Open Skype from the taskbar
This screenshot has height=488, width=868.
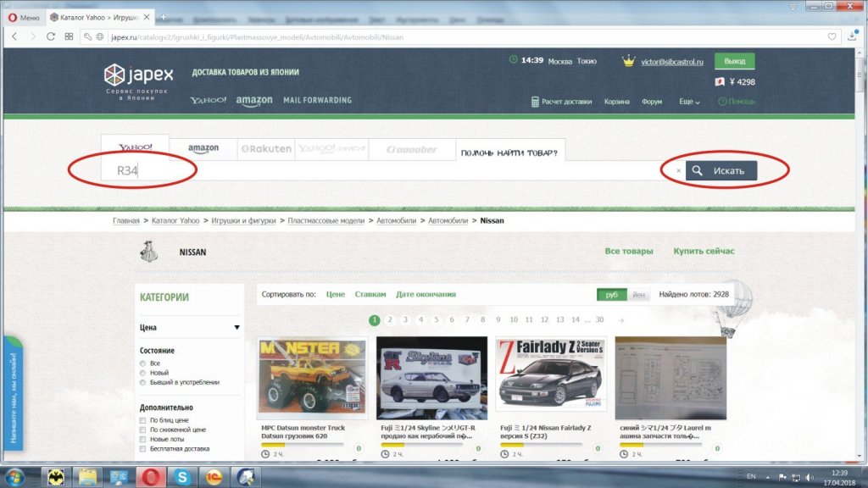(x=181, y=476)
